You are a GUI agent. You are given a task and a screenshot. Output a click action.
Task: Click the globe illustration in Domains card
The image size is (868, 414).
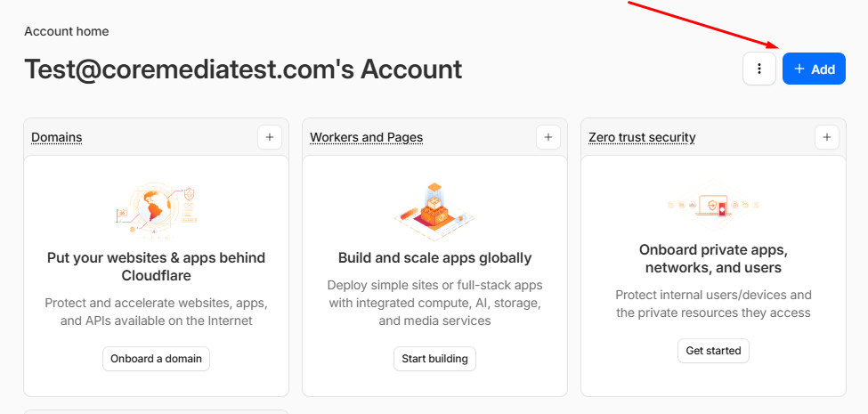[x=156, y=206]
